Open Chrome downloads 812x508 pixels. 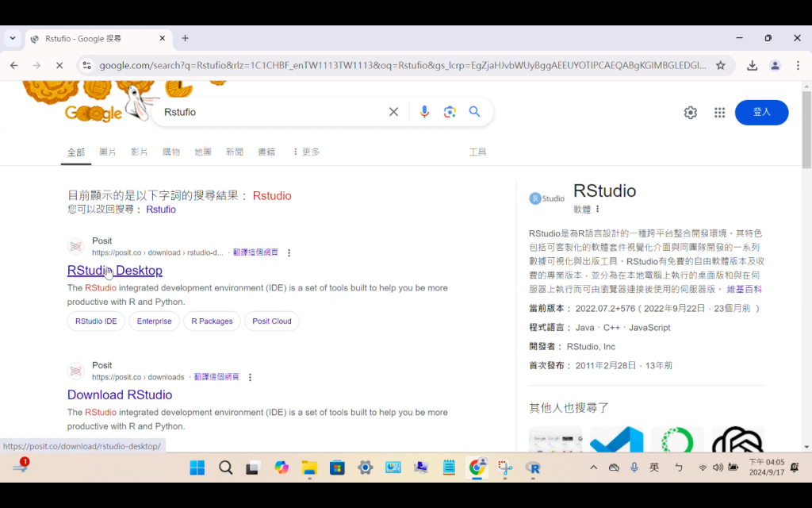(x=752, y=65)
